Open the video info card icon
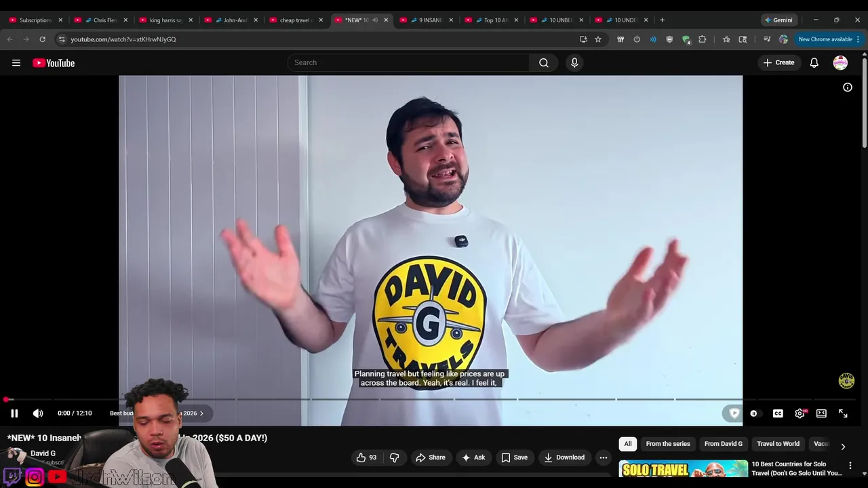The height and width of the screenshot is (488, 868). 848,87
